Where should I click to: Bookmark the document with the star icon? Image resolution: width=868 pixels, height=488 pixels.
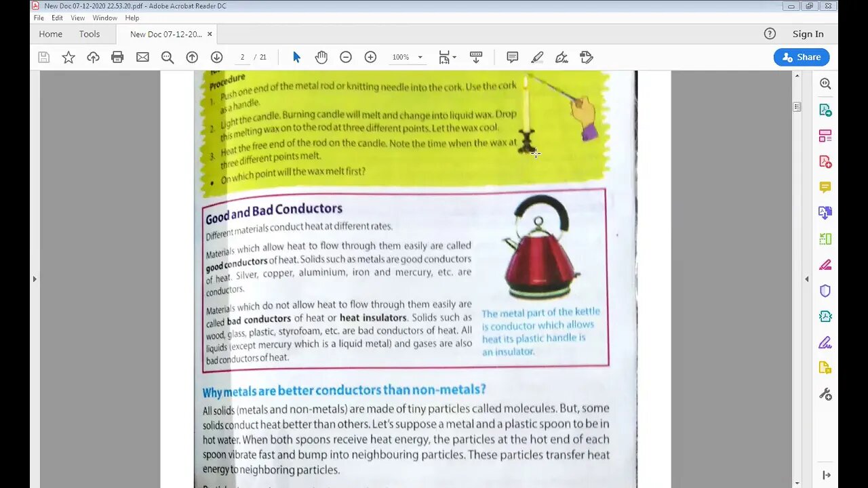click(x=68, y=58)
